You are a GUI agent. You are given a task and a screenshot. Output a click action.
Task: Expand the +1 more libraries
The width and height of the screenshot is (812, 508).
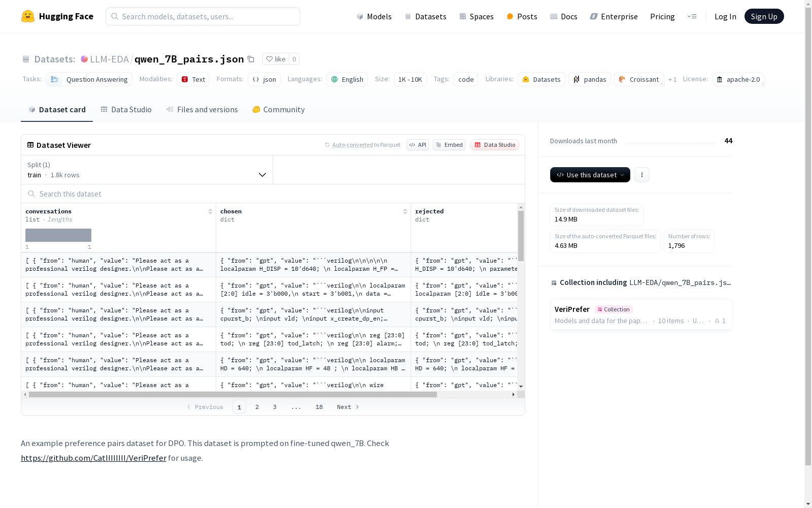pyautogui.click(x=672, y=79)
